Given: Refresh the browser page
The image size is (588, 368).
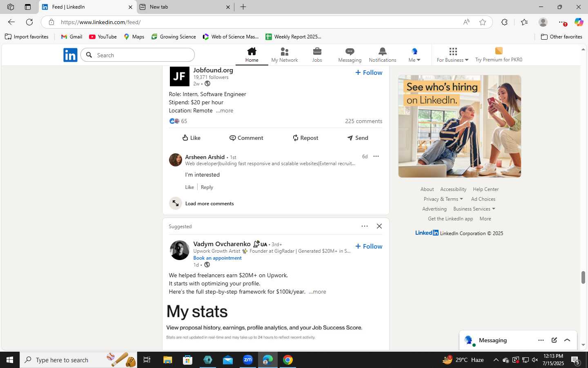Looking at the screenshot, I should tap(29, 22).
